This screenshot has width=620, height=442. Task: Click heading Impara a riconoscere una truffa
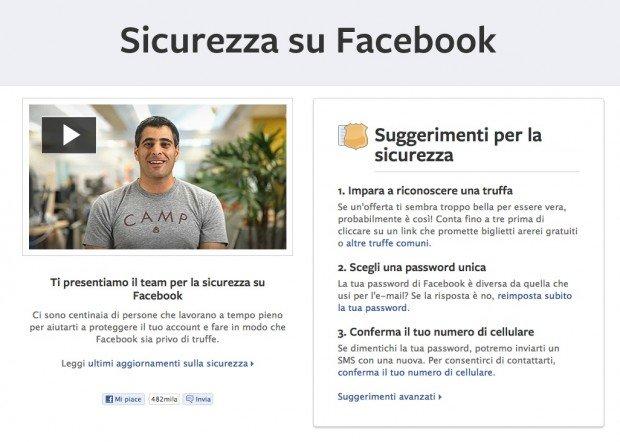pyautogui.click(x=425, y=191)
